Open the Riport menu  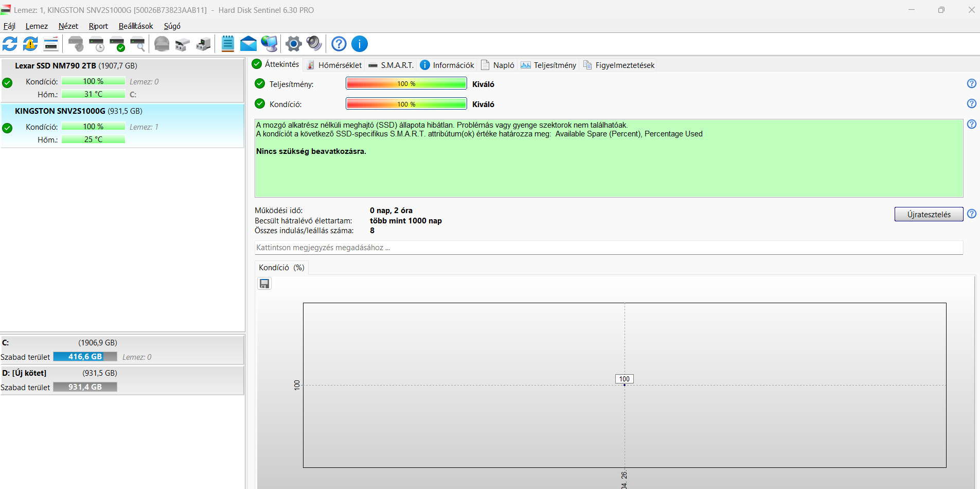[98, 26]
